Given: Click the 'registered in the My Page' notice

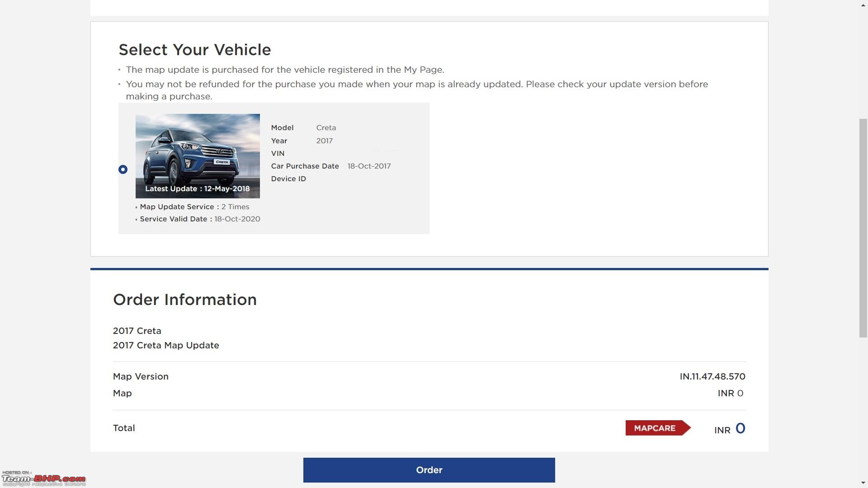Looking at the screenshot, I should (x=285, y=70).
